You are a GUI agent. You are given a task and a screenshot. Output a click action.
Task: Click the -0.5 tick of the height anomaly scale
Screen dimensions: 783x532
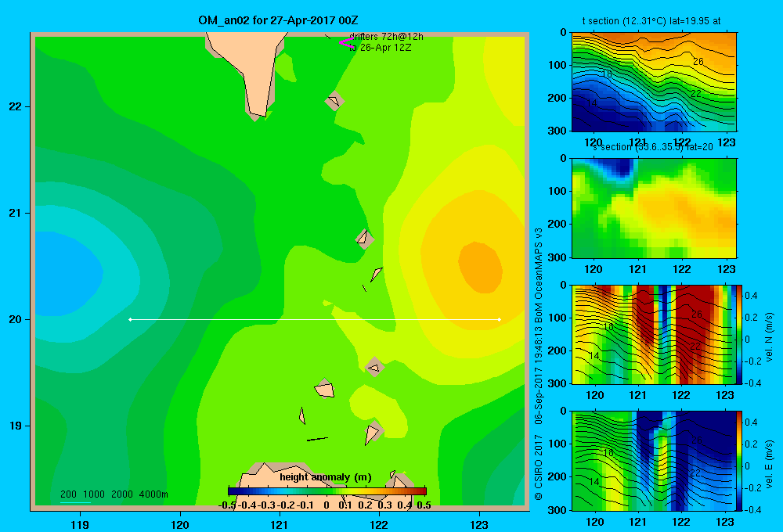pyautogui.click(x=227, y=505)
